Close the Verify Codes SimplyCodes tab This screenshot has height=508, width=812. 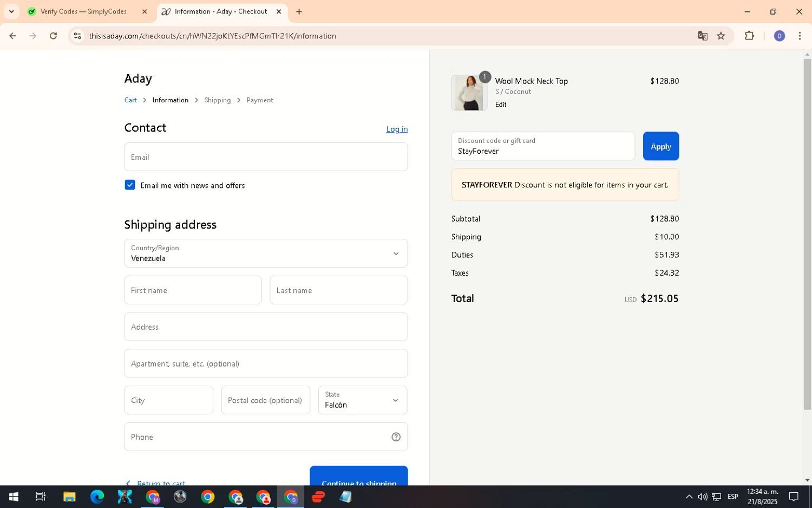click(145, 11)
